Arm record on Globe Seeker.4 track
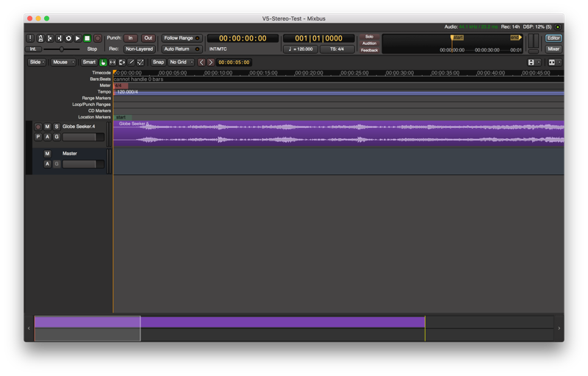 pos(38,127)
